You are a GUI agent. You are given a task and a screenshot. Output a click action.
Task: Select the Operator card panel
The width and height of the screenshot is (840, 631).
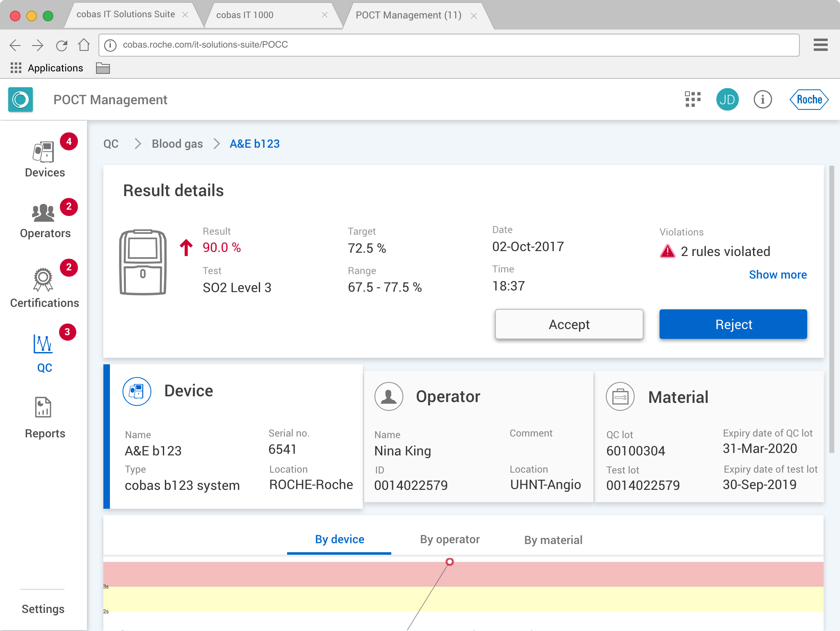(478, 437)
